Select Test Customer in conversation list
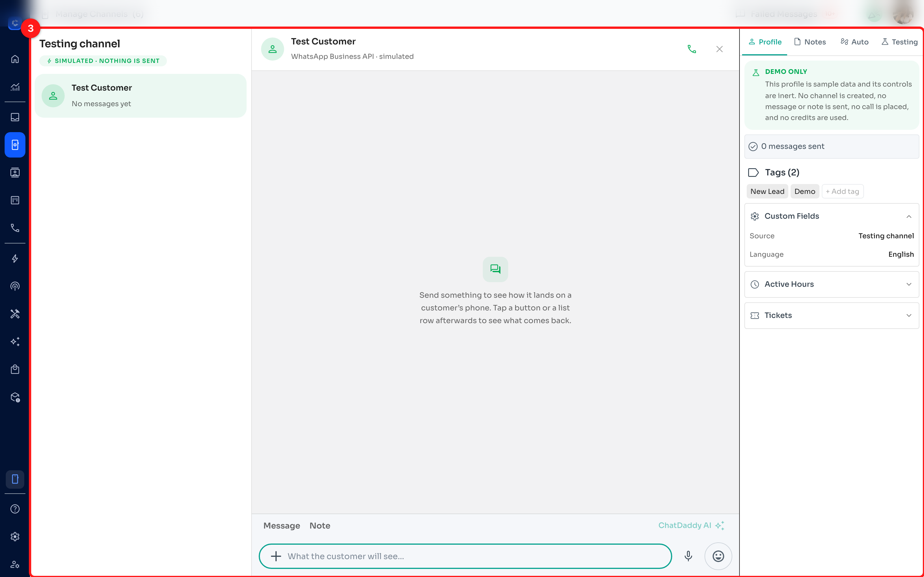The height and width of the screenshot is (577, 924). pos(141,96)
